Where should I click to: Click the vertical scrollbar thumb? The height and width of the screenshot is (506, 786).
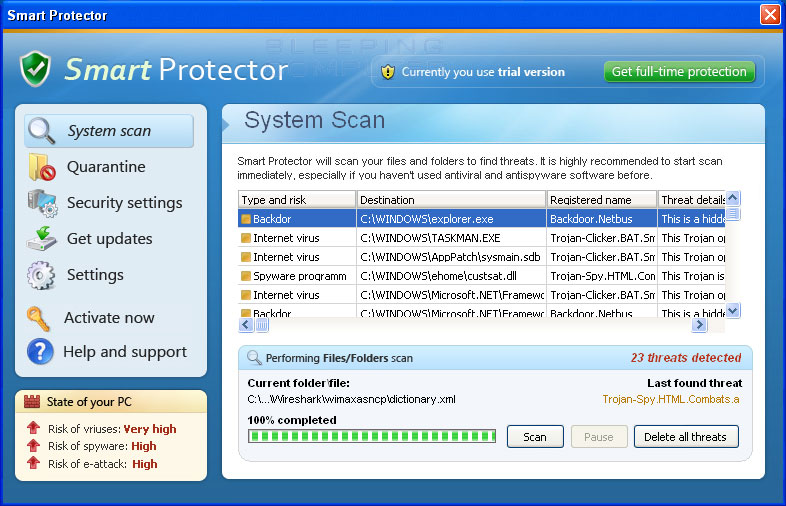(733, 214)
